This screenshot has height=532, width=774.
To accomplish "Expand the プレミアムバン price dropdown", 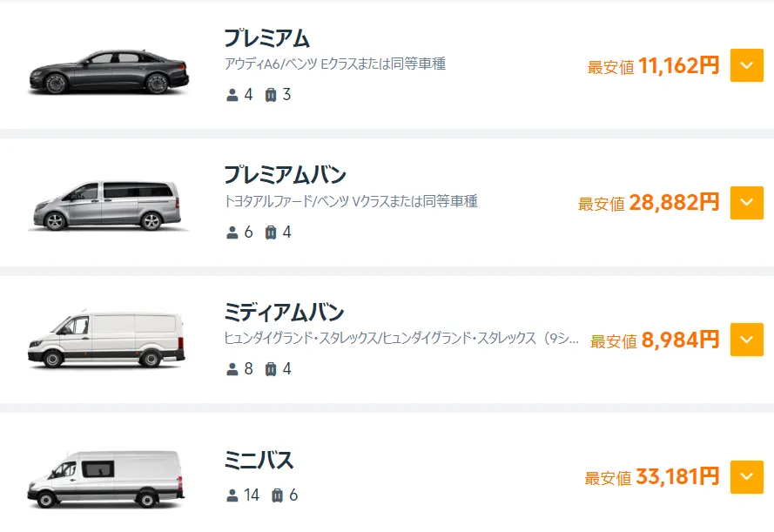I will click(x=746, y=203).
